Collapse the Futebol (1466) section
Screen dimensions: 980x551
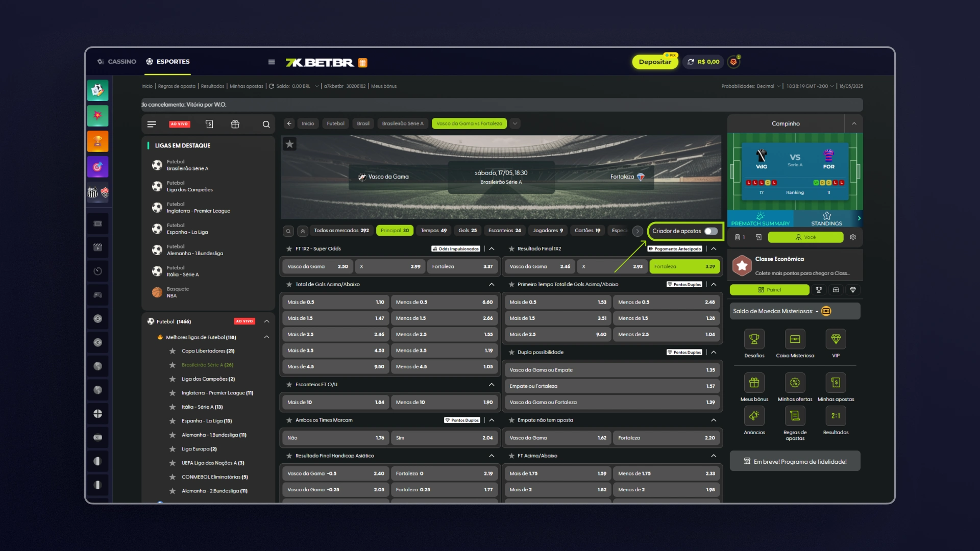point(266,321)
